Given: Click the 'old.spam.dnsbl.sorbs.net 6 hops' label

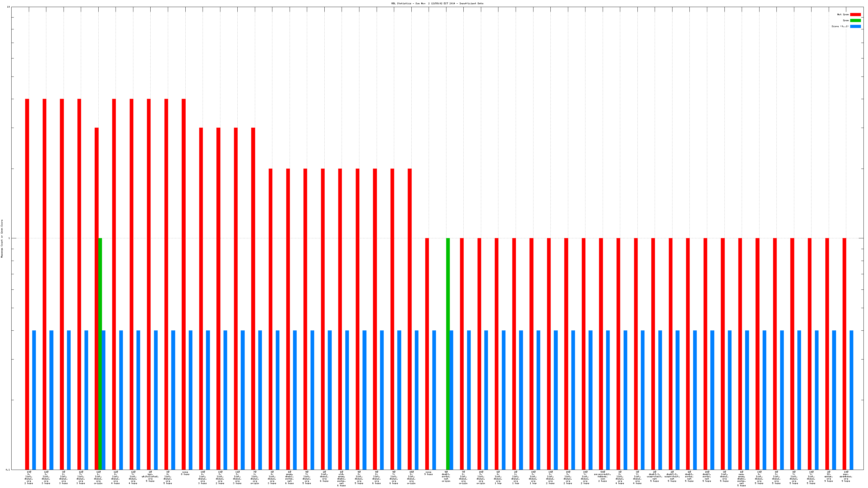Looking at the screenshot, I should [341, 478].
